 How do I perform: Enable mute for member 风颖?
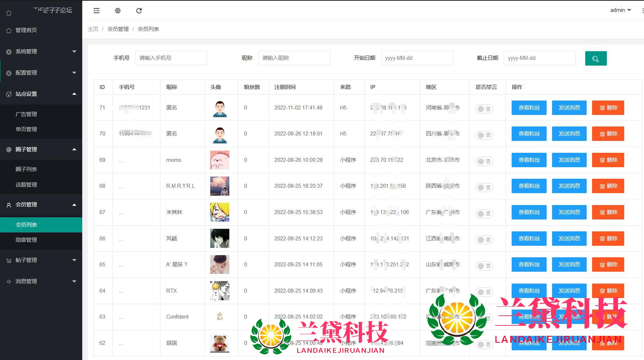tap(484, 240)
